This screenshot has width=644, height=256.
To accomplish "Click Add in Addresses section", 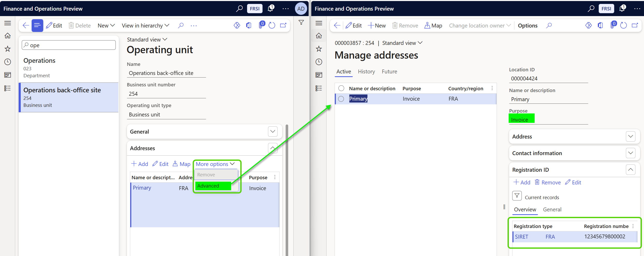I will pos(140,164).
